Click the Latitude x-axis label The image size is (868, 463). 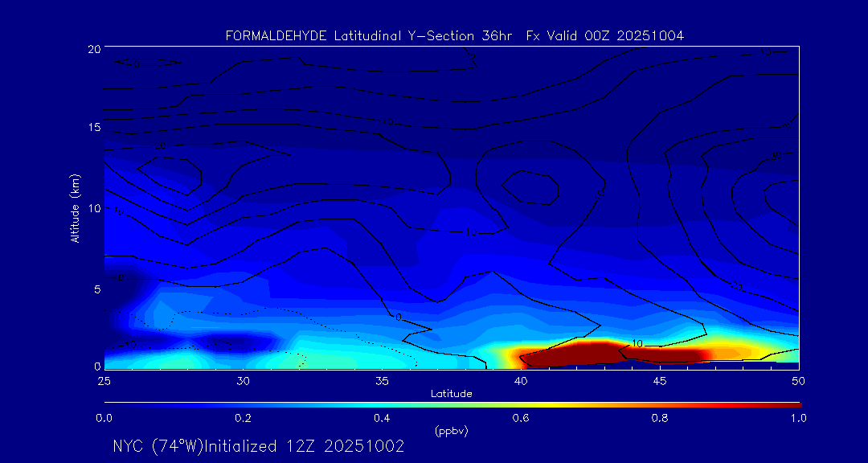450,394
